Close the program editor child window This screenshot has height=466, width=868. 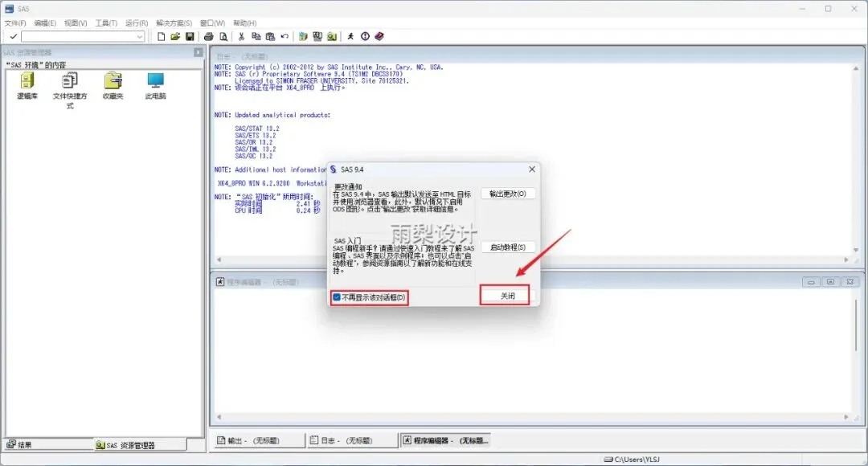click(x=850, y=282)
